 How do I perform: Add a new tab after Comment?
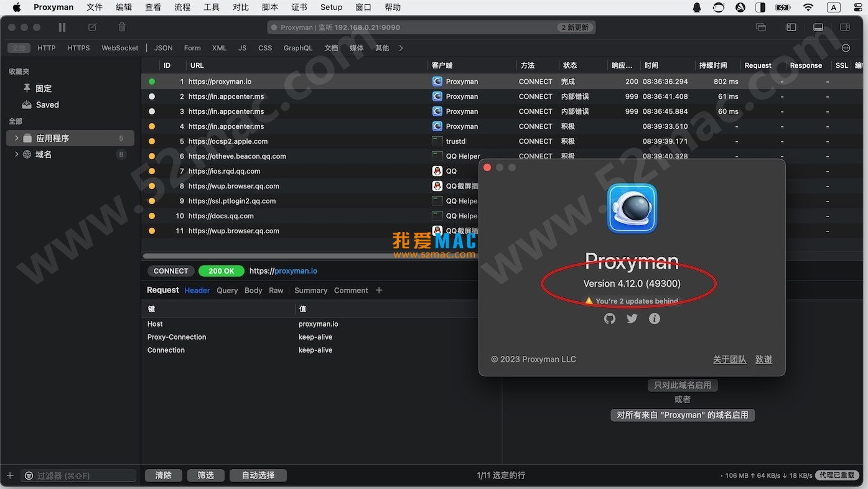click(379, 291)
